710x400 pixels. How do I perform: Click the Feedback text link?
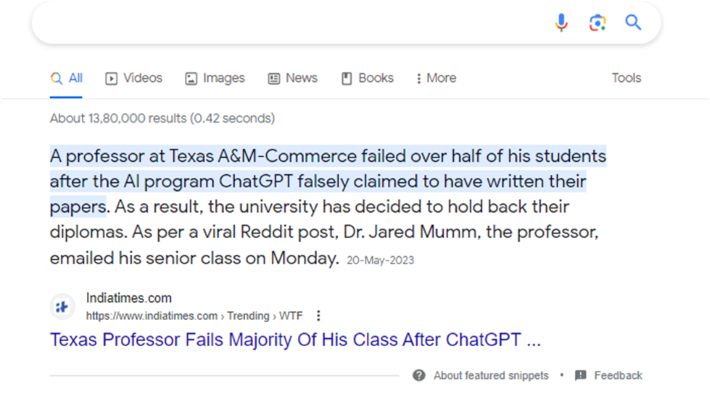tap(618, 376)
